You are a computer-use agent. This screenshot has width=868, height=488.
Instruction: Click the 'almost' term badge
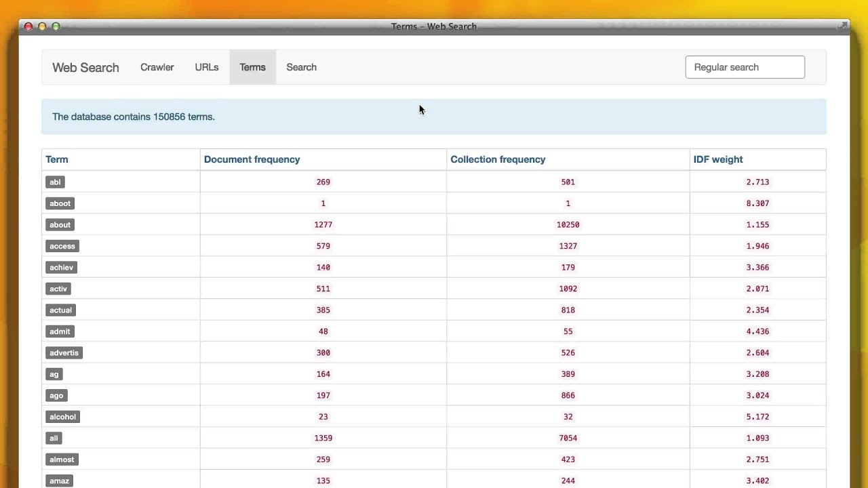tap(62, 460)
